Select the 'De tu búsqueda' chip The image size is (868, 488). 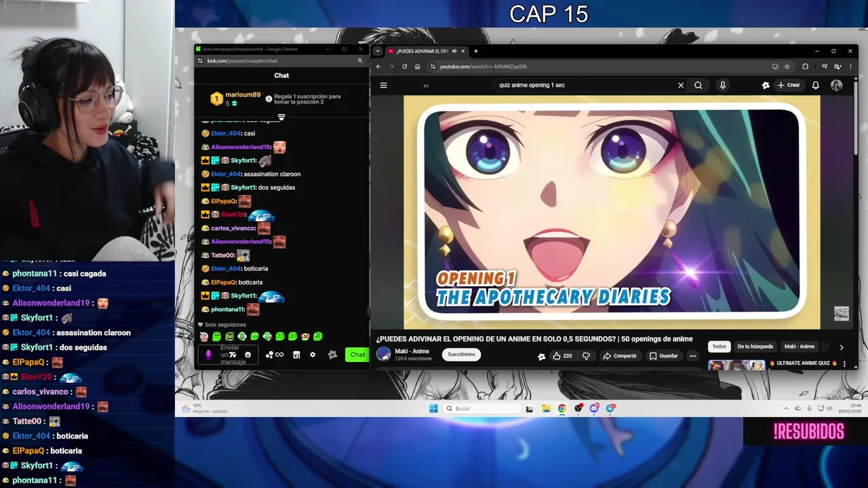755,346
